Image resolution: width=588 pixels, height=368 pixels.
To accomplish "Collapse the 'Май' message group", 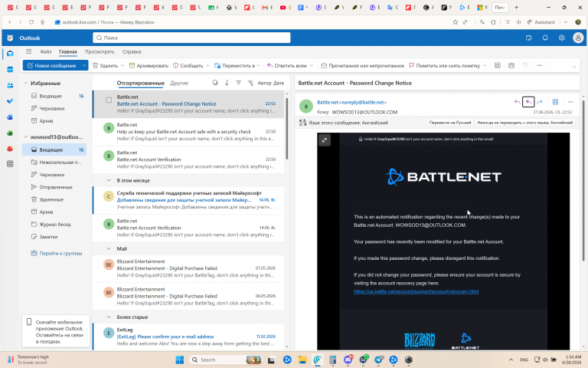I will pyautogui.click(x=109, y=248).
